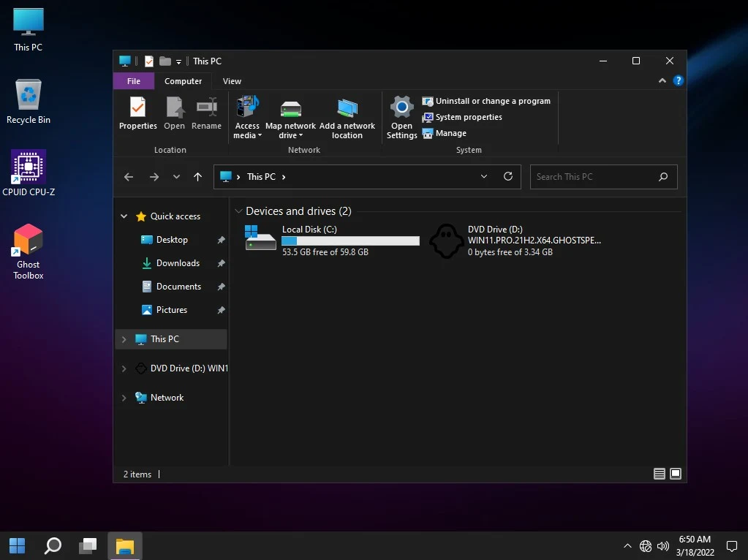Go up one level arrow

197,177
